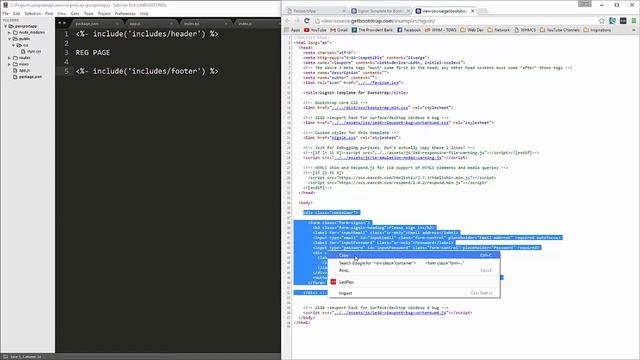Viewport: 640px width, 360px height.
Task: Click line 3 REG PAGE text
Action: (x=93, y=53)
